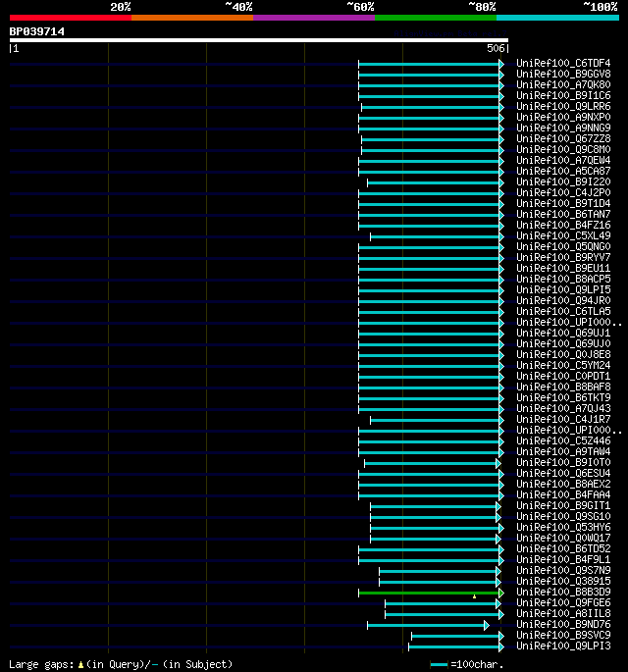
Task: Pick the UniRef100_B8BAF8 hit name
Action: [x=563, y=387]
